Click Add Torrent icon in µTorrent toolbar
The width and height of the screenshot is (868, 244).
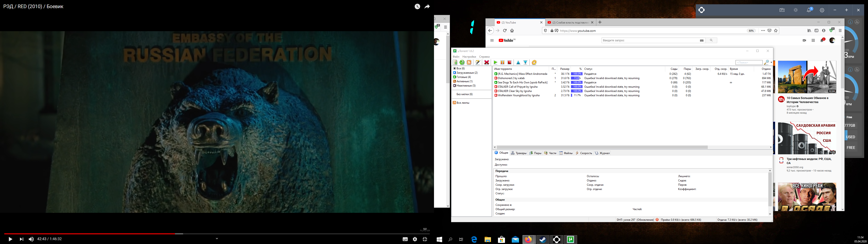click(455, 62)
